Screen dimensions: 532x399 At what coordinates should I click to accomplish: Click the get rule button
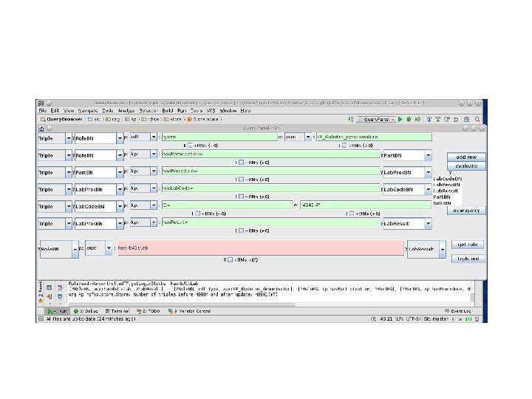coord(468,245)
